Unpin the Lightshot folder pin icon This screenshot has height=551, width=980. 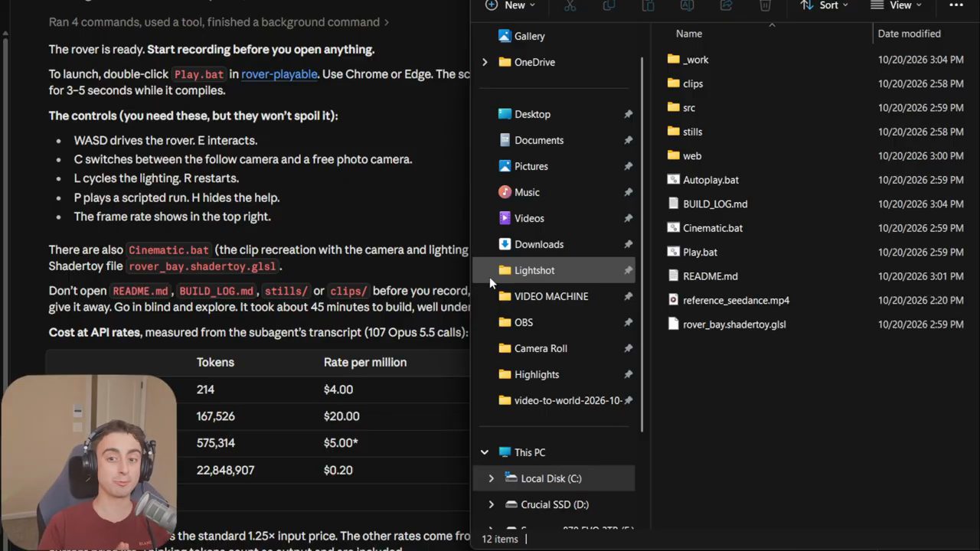tap(628, 270)
